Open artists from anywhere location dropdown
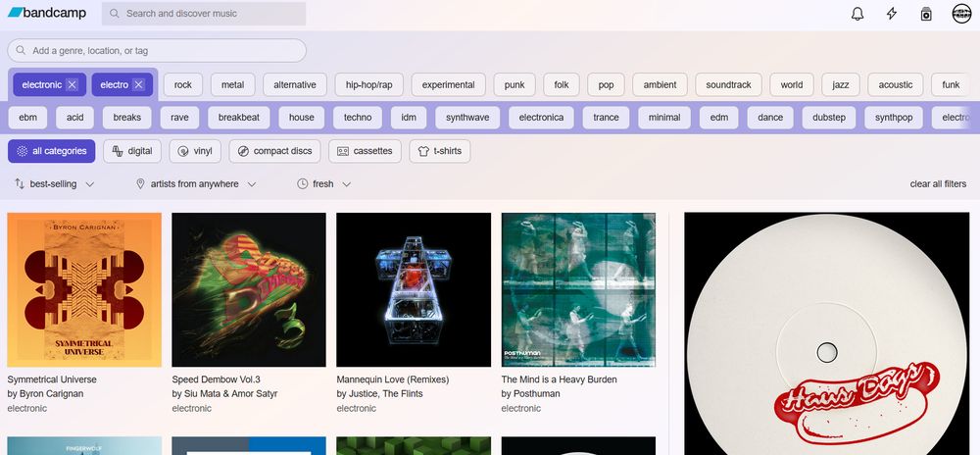980x455 pixels. tap(196, 183)
